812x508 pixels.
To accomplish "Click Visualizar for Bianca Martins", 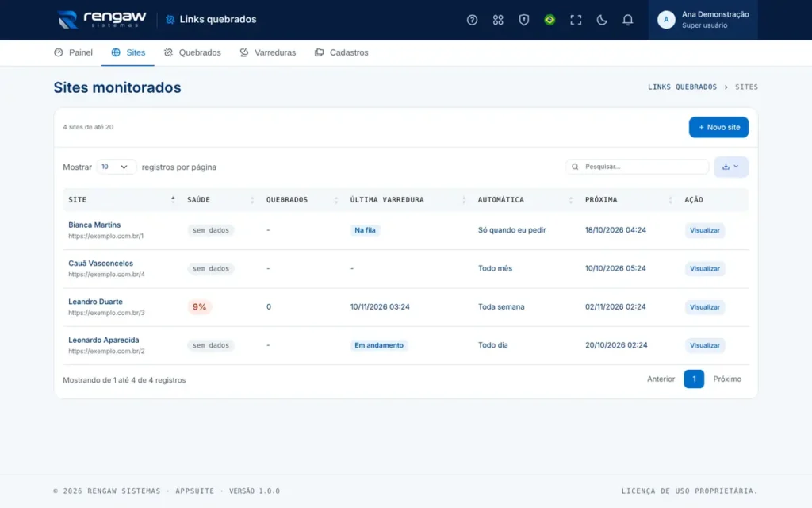I will coord(704,230).
